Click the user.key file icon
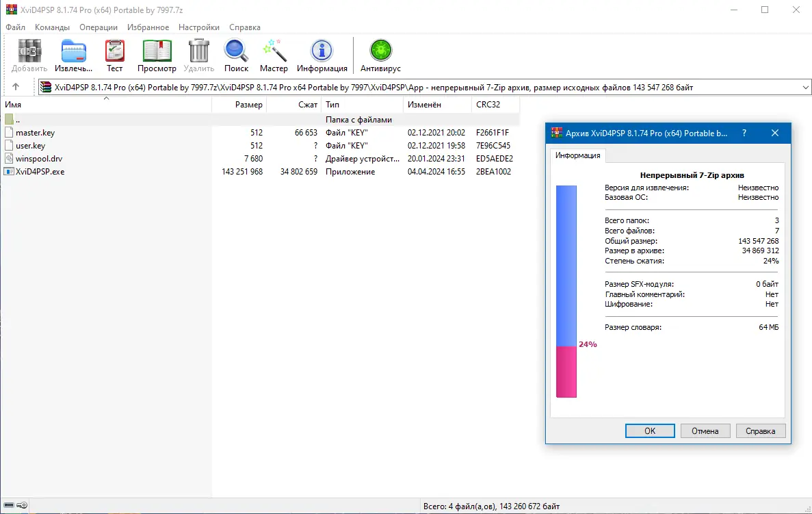This screenshot has width=812, height=514. coord(9,146)
